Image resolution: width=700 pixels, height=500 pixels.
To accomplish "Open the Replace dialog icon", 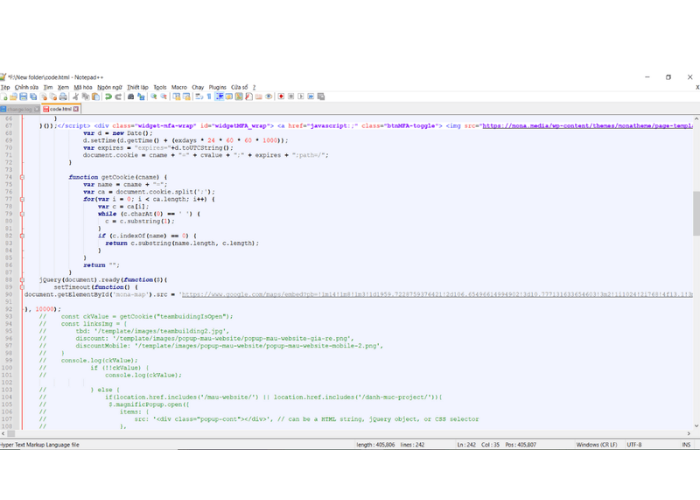I will (141, 96).
